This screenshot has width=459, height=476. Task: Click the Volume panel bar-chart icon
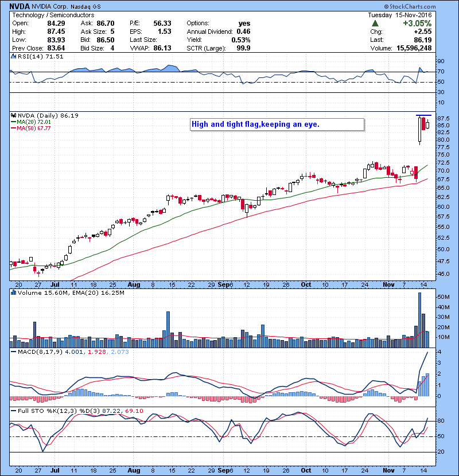click(x=13, y=292)
